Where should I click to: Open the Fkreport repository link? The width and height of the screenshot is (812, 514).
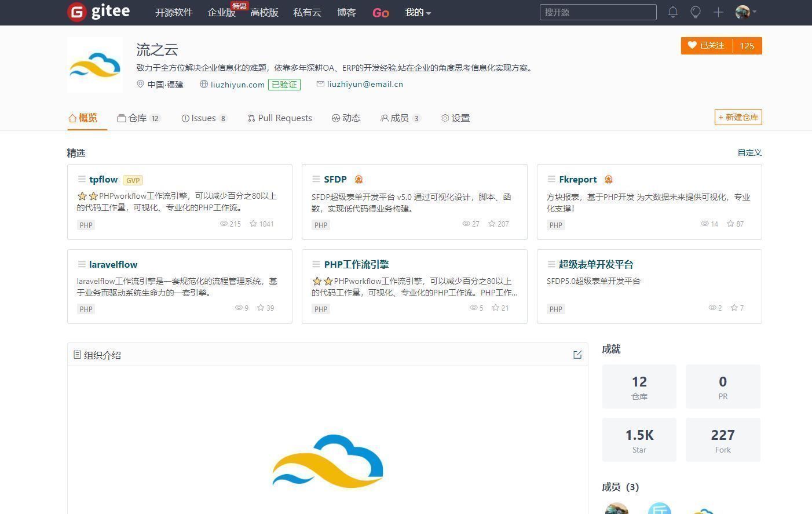578,180
